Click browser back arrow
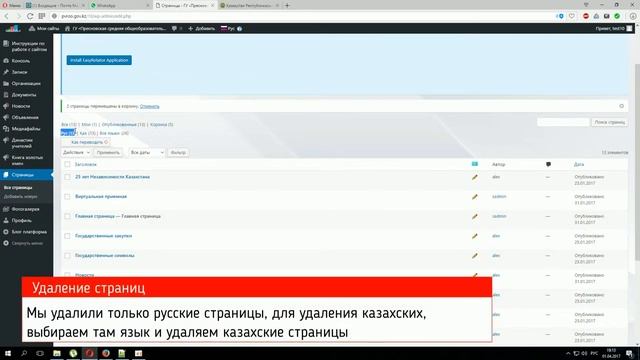This screenshot has height=360, width=640. (7, 16)
